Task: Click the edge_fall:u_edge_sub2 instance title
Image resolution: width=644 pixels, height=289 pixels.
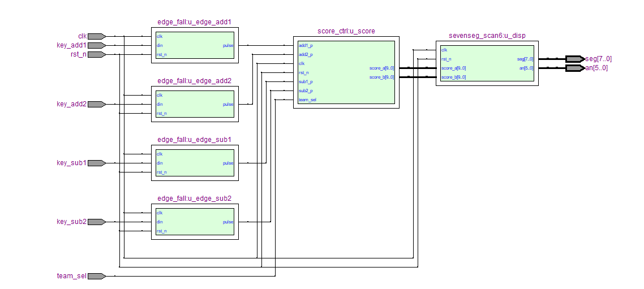Action: [195, 199]
